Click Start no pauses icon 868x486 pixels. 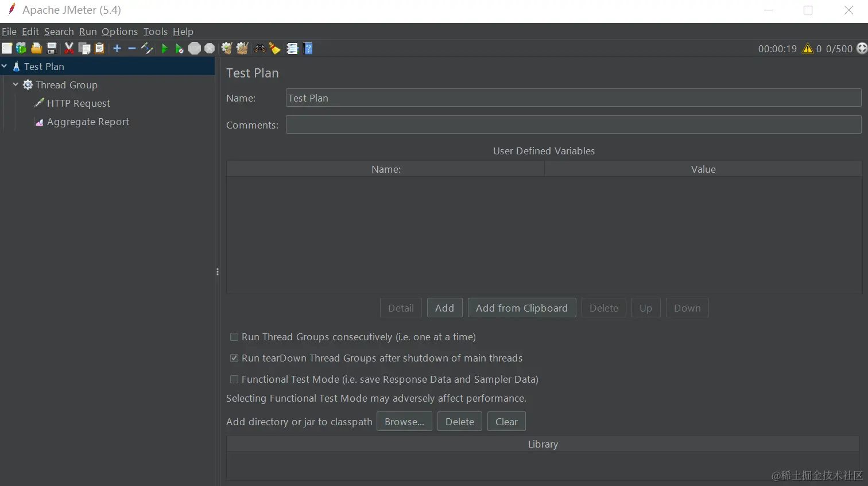(180, 49)
